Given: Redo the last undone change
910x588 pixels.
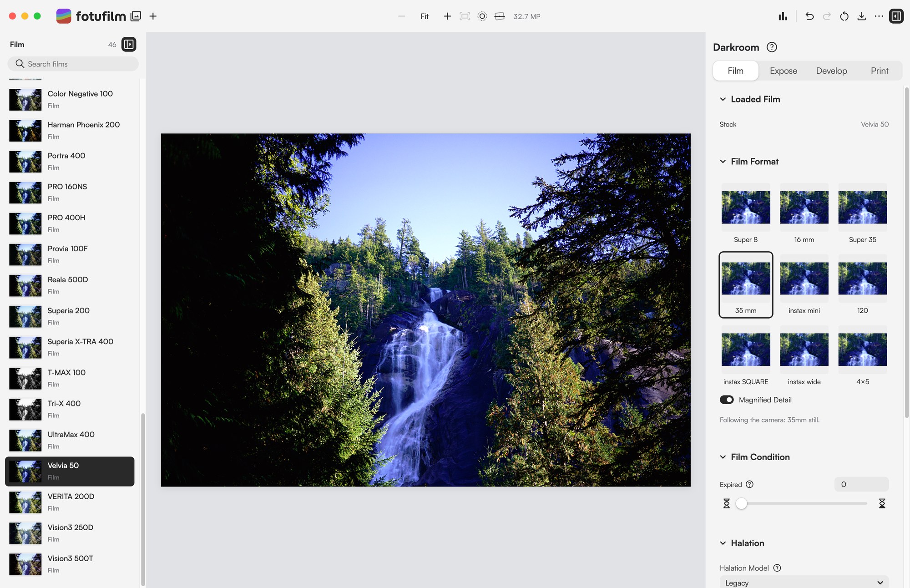Looking at the screenshot, I should point(827,16).
